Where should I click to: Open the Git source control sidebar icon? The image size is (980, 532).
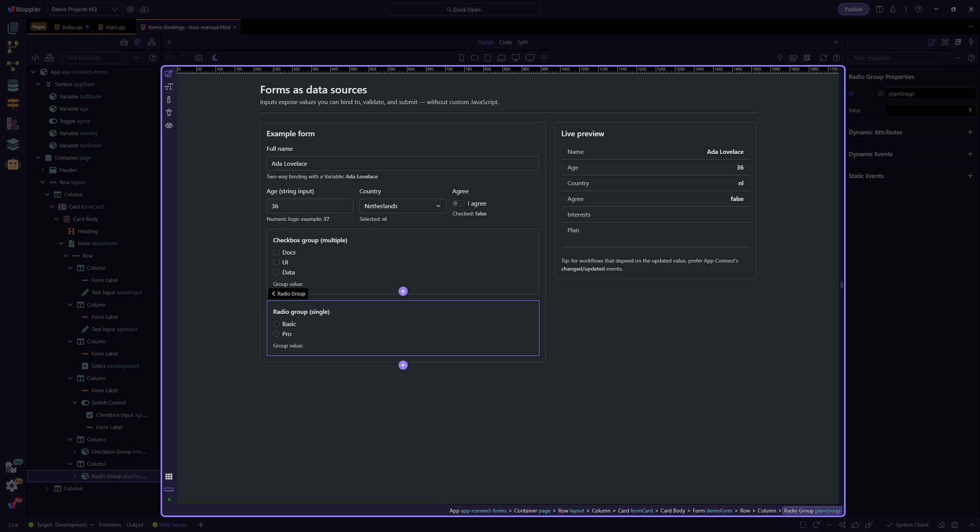(13, 47)
